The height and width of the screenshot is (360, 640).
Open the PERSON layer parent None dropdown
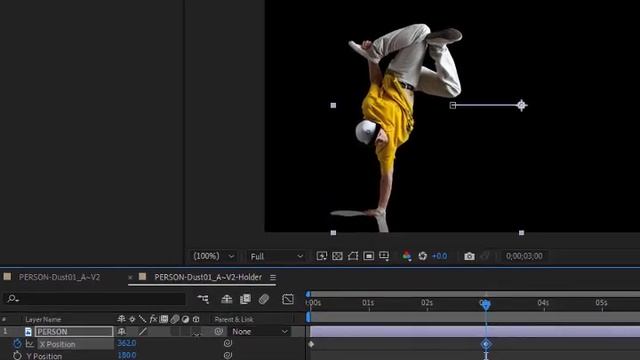(260, 331)
